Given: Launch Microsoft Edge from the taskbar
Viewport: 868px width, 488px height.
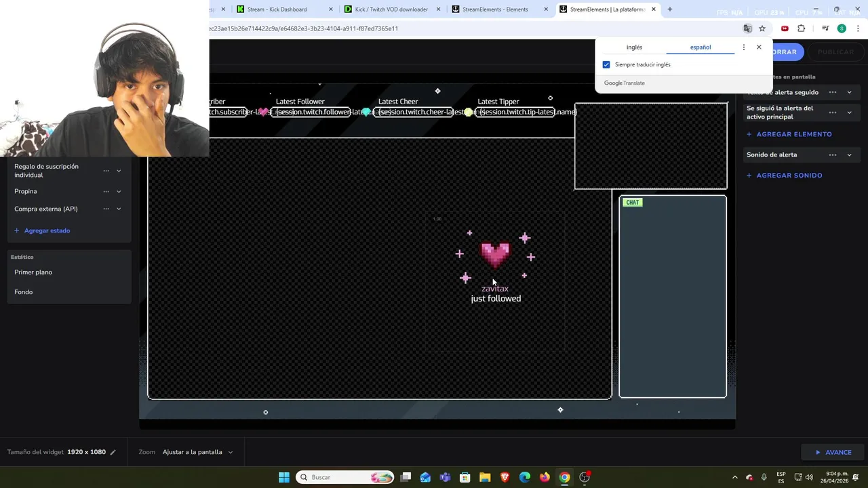Looking at the screenshot, I should coord(525,477).
